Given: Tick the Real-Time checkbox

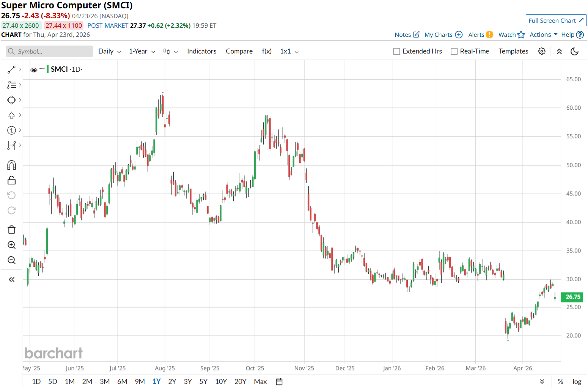Looking at the screenshot, I should (x=454, y=52).
